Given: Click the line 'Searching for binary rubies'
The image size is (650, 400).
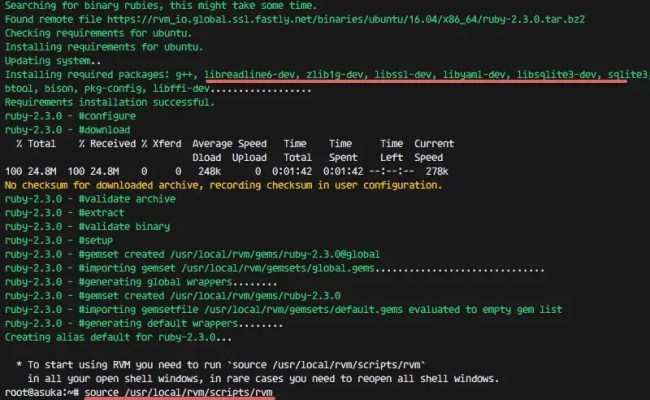Looking at the screenshot, I should 160,5.
